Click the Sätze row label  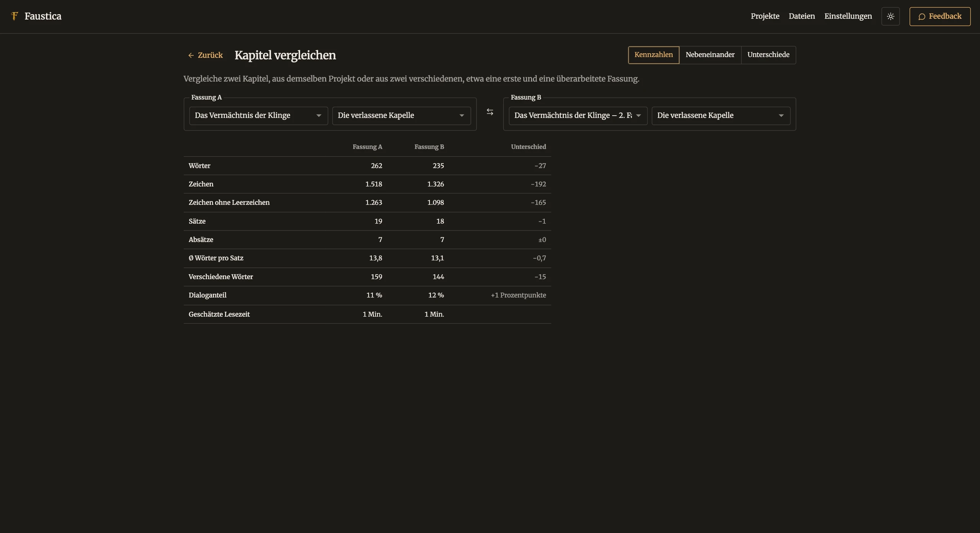(197, 221)
